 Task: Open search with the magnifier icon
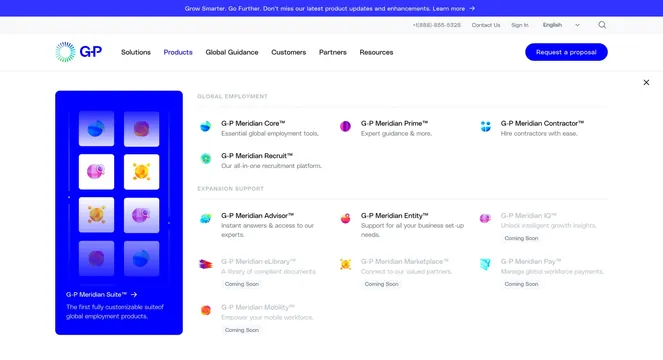click(602, 25)
